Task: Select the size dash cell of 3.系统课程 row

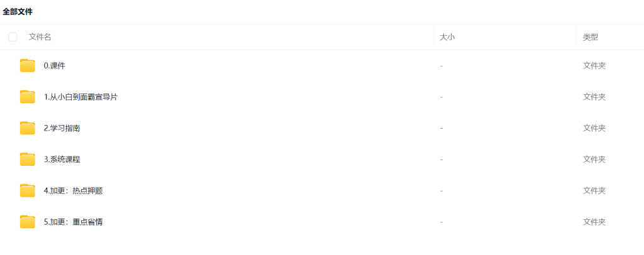Action: [441, 160]
